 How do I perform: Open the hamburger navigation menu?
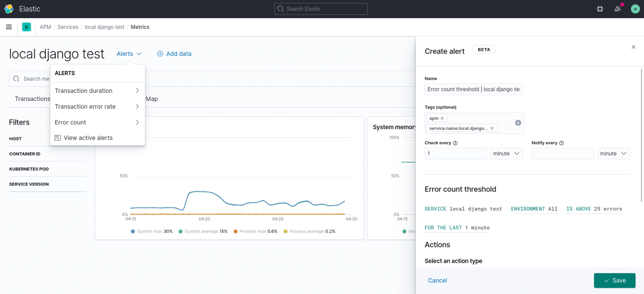click(9, 27)
